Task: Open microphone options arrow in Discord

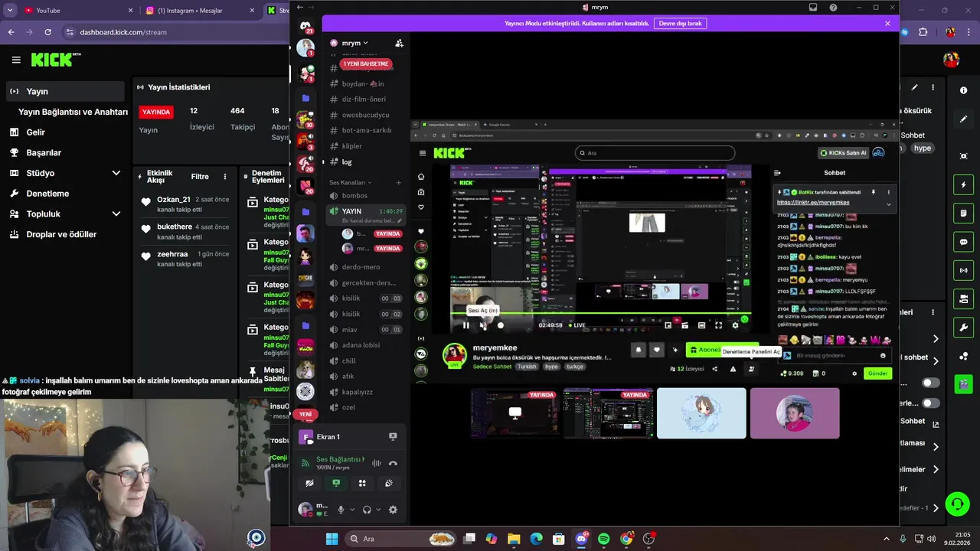Action: (x=352, y=510)
